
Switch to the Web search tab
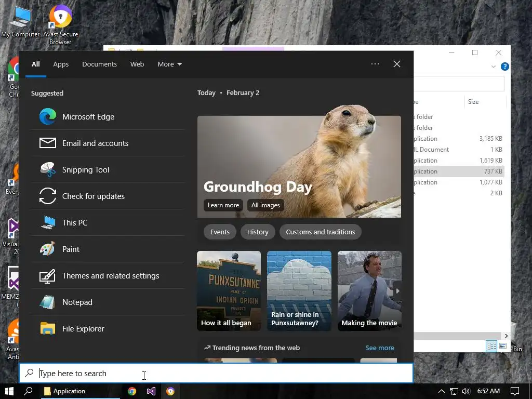pyautogui.click(x=137, y=64)
